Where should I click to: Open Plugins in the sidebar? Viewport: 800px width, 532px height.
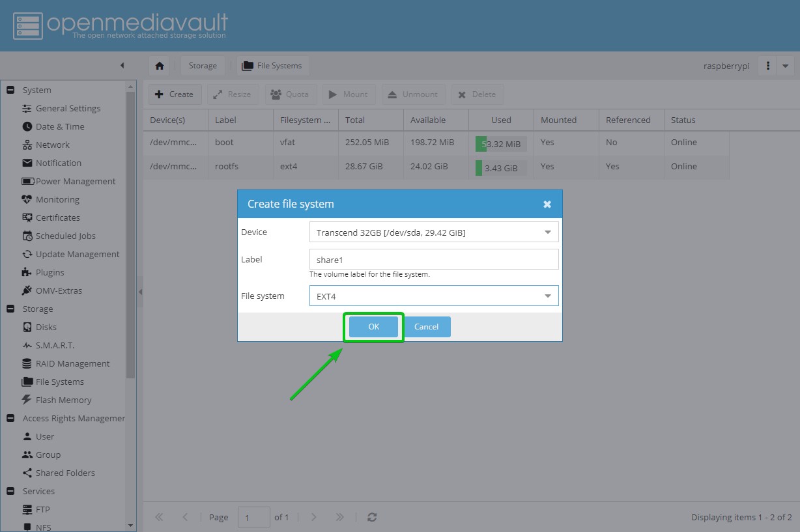pos(50,272)
